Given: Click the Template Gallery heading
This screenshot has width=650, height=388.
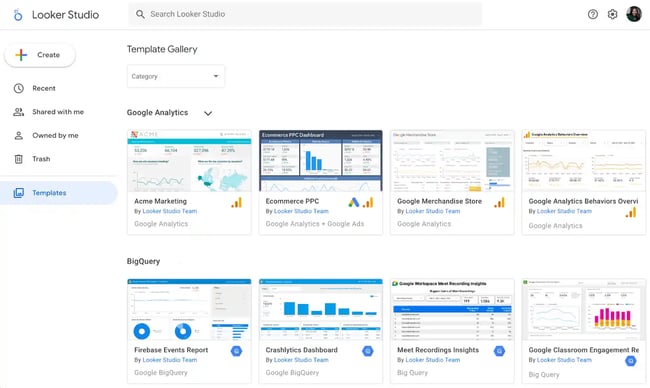Looking at the screenshot, I should click(x=162, y=49).
